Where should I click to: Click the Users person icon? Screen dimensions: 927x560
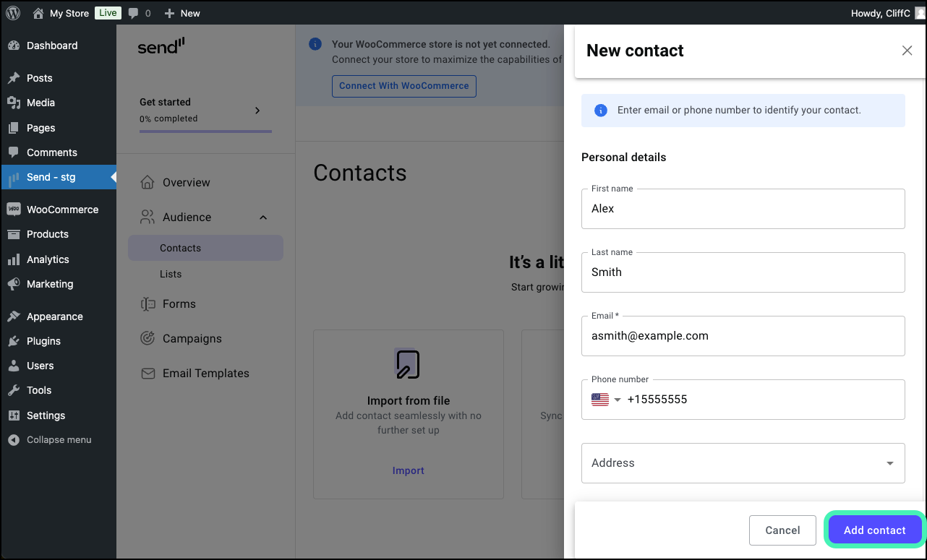(x=14, y=366)
